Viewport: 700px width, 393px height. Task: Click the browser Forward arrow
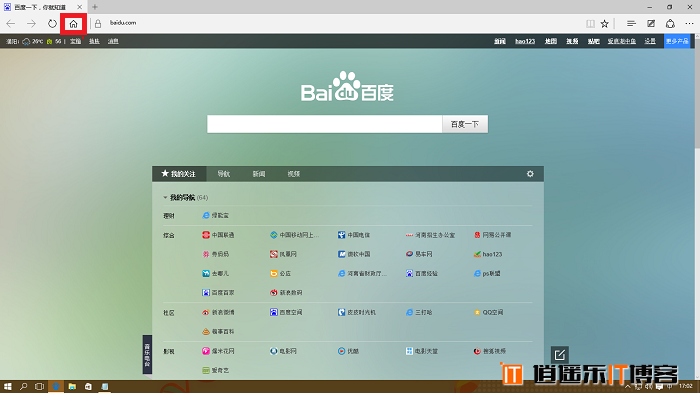tap(31, 24)
